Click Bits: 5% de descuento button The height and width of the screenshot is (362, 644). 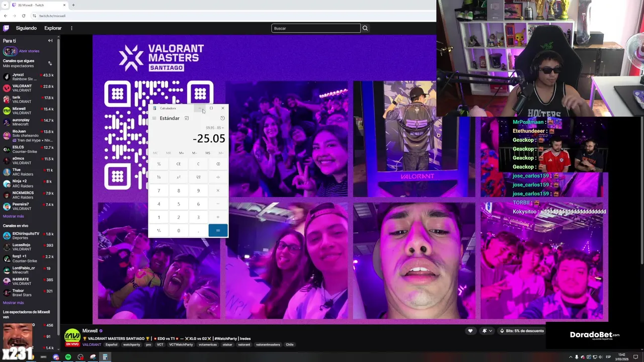[521, 331]
